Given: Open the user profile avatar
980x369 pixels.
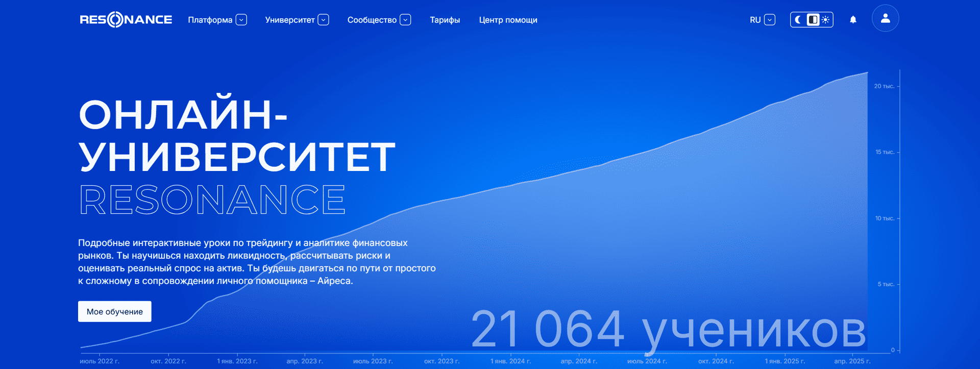Looking at the screenshot, I should click(x=886, y=18).
